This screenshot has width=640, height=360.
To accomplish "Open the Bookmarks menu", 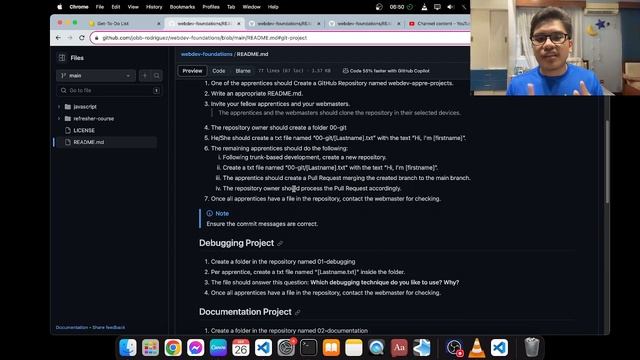I will (x=182, y=7).
